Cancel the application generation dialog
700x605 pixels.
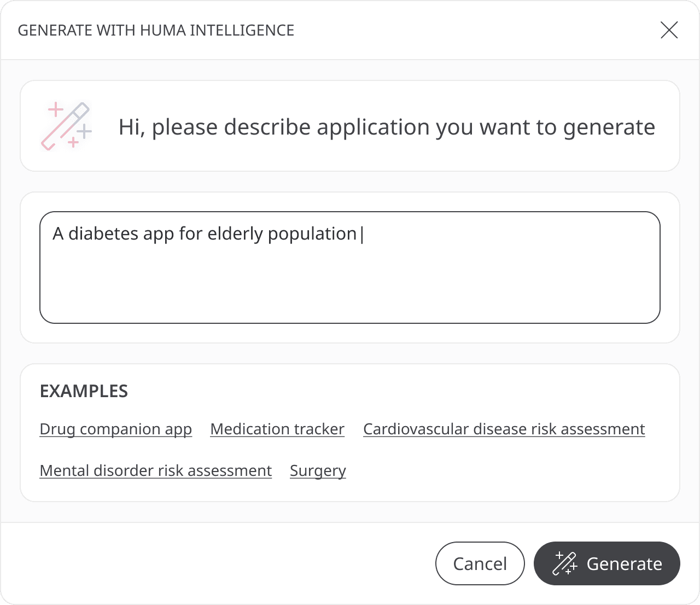click(480, 563)
